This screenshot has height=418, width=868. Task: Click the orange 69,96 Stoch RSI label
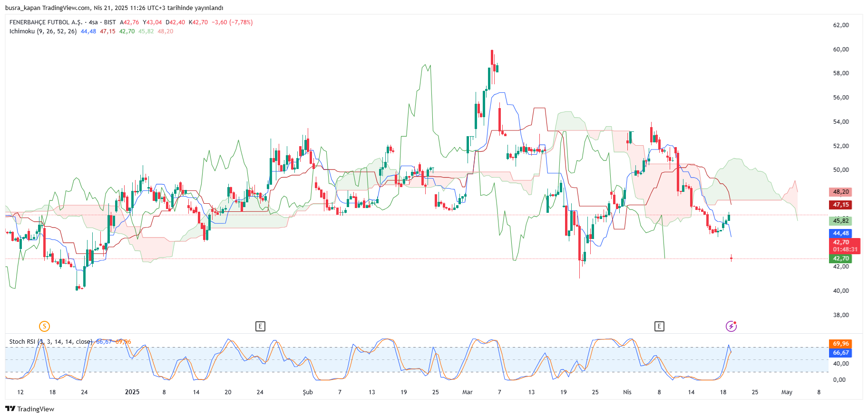(x=840, y=344)
